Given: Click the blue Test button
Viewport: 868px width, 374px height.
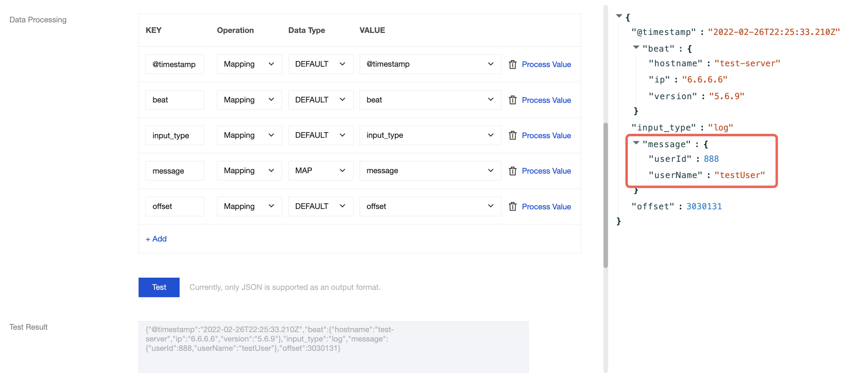Looking at the screenshot, I should pyautogui.click(x=159, y=287).
